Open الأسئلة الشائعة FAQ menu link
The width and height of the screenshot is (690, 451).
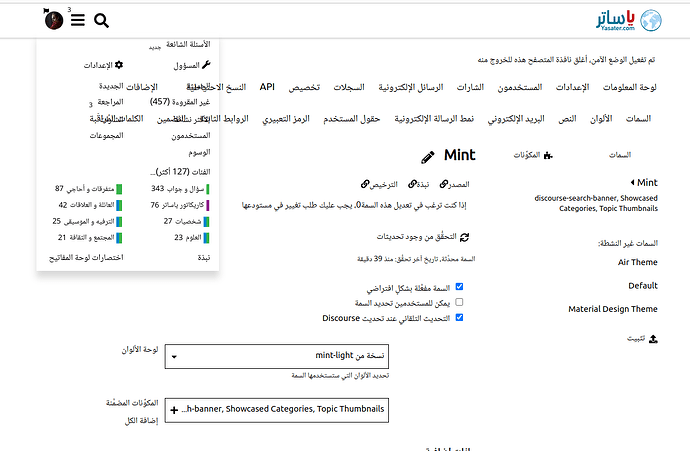click(x=188, y=44)
